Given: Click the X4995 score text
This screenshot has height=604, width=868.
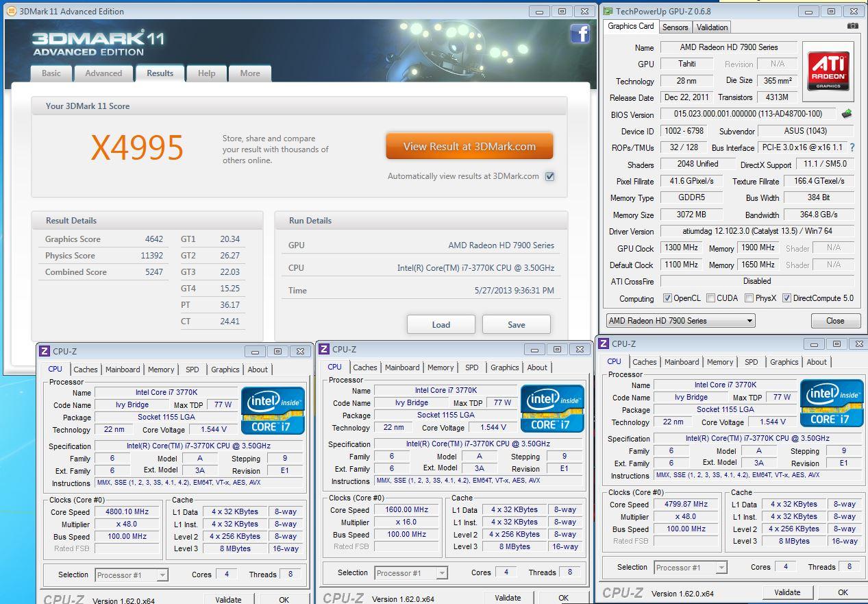Looking at the screenshot, I should pos(137,147).
